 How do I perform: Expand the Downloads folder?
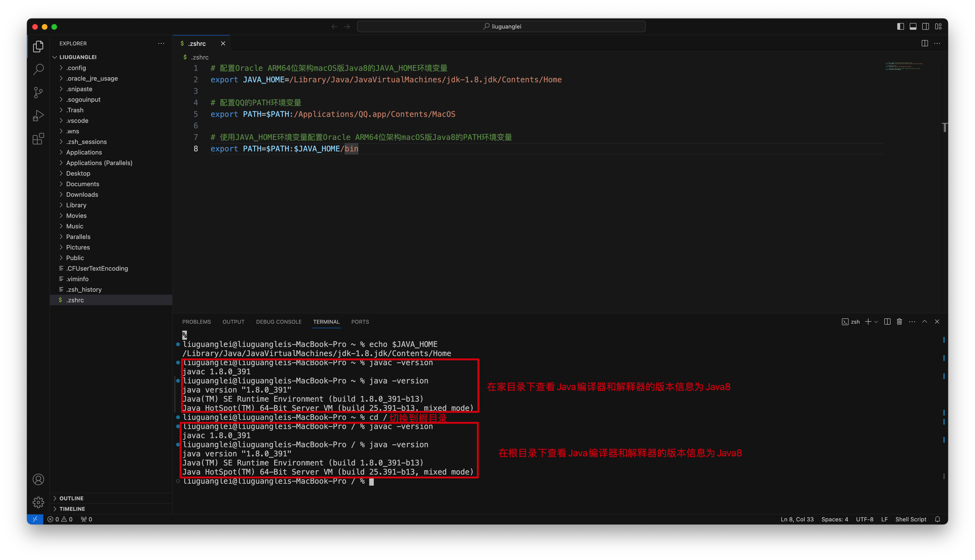coord(112,195)
